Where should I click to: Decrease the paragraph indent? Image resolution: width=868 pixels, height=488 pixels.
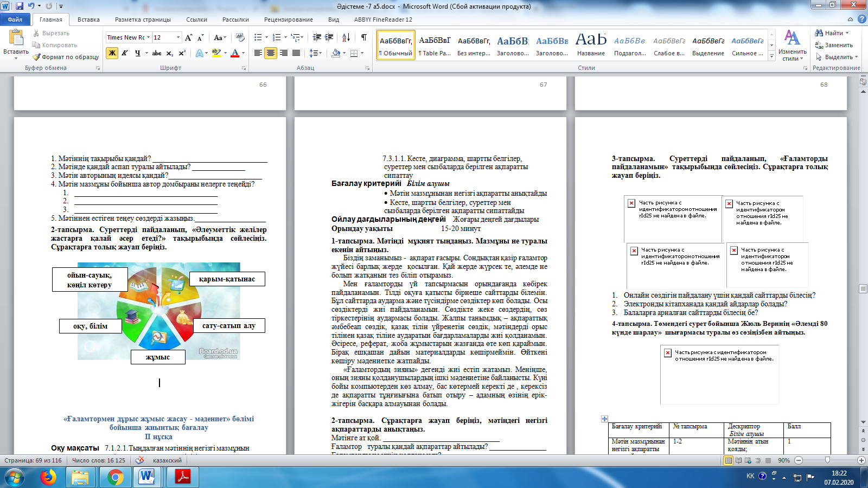[x=317, y=37]
